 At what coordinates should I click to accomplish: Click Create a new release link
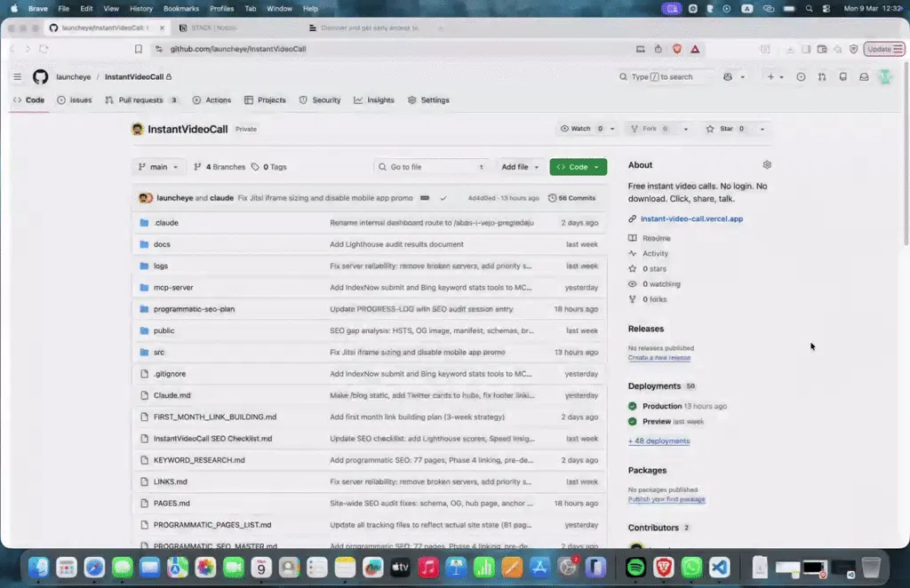pos(659,358)
